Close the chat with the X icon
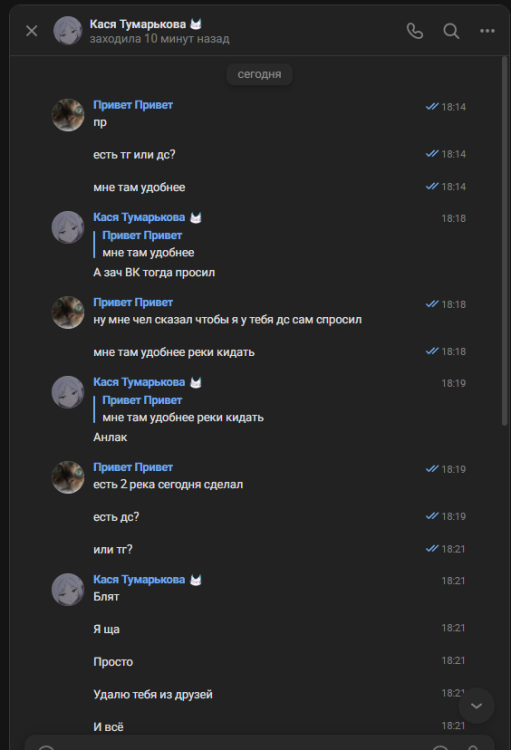The image size is (511, 750). click(32, 31)
